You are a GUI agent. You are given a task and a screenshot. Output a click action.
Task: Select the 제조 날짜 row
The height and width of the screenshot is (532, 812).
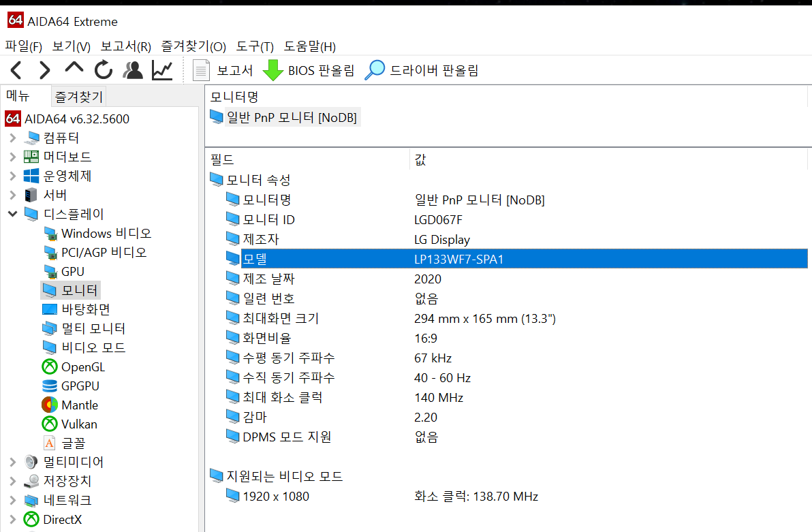click(516, 279)
